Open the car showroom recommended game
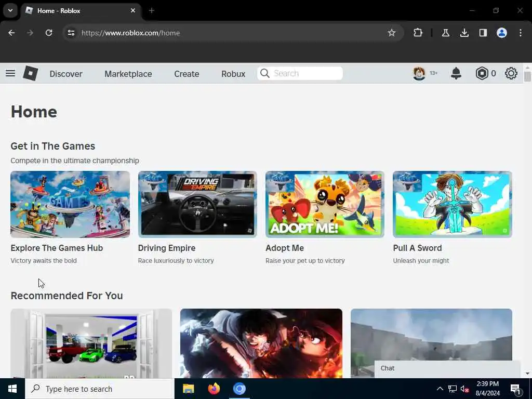 (91, 343)
